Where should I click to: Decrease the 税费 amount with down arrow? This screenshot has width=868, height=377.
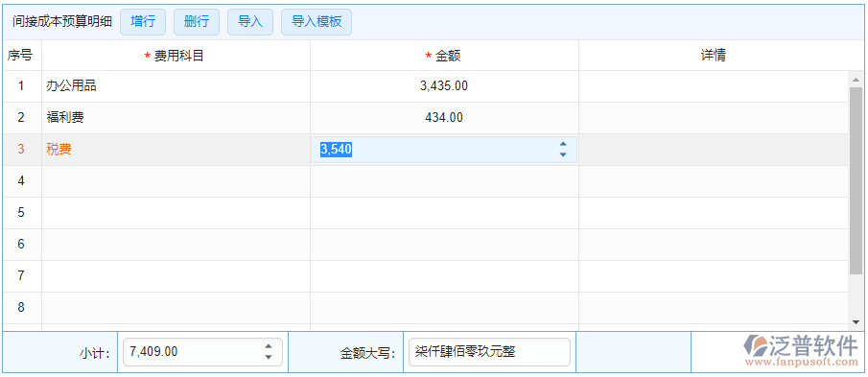[x=563, y=154]
